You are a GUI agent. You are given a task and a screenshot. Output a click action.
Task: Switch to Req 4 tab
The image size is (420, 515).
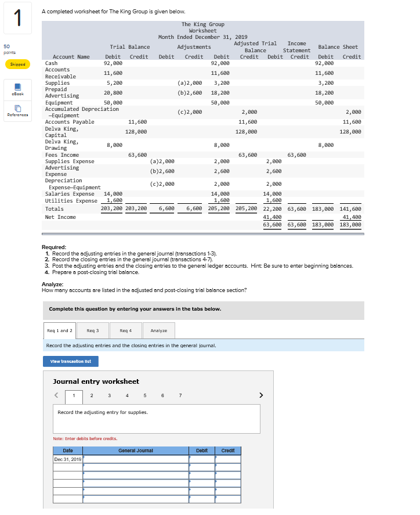coord(126,331)
